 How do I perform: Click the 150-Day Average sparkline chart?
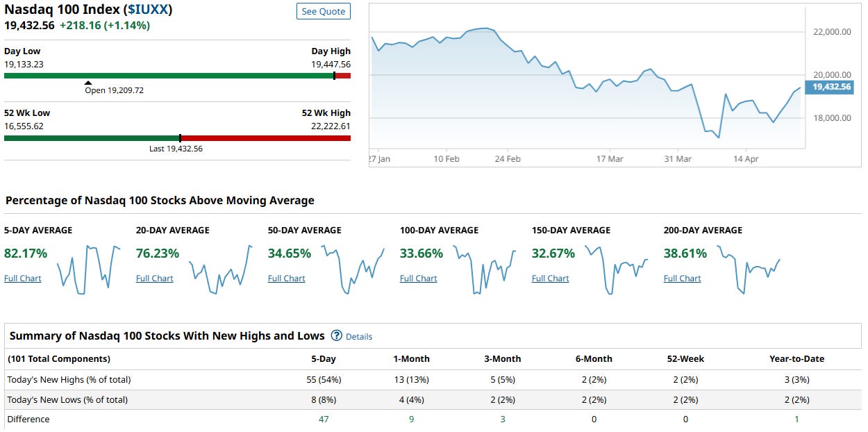point(616,269)
